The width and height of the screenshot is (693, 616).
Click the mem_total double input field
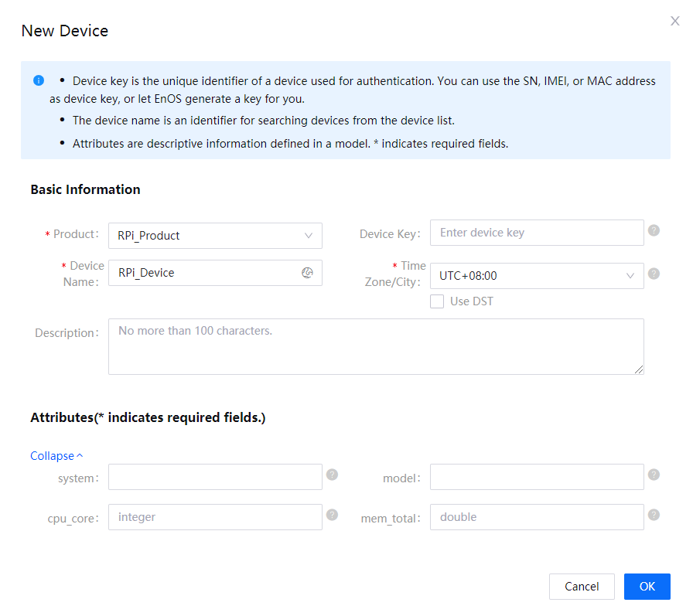[x=536, y=517]
